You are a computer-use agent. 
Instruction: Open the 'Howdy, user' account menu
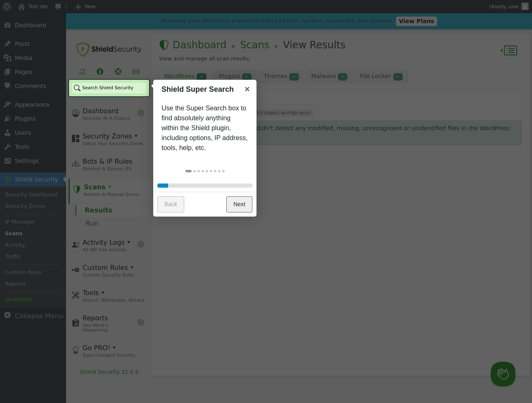[x=508, y=7]
